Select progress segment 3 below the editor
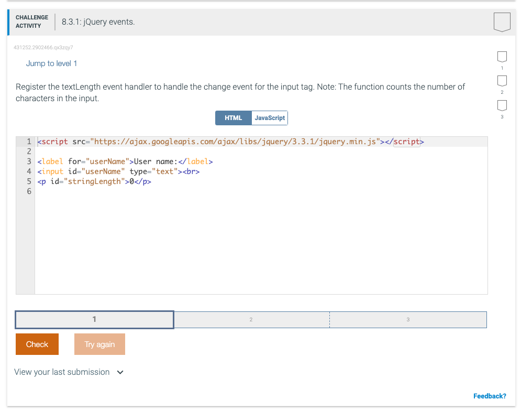The height and width of the screenshot is (411, 532). coord(408,319)
